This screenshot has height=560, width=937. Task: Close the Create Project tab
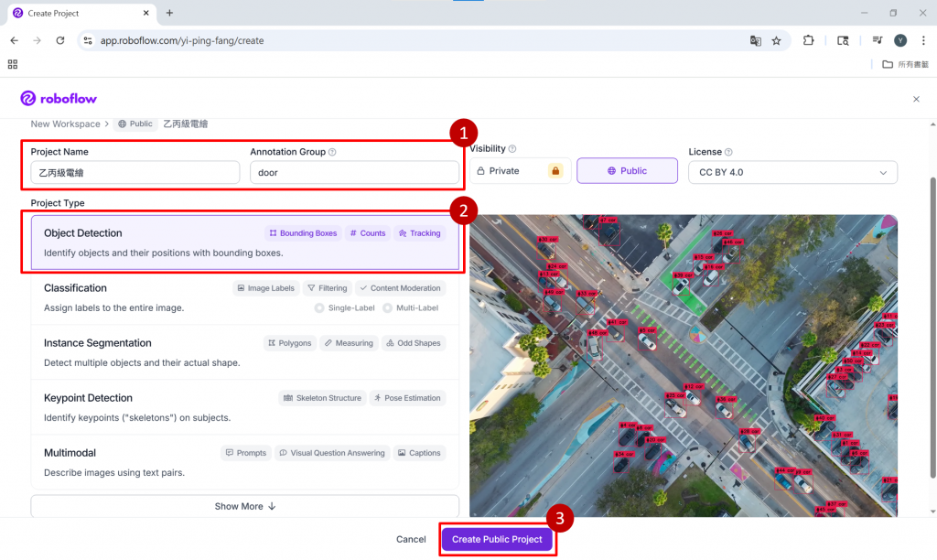pyautogui.click(x=145, y=13)
